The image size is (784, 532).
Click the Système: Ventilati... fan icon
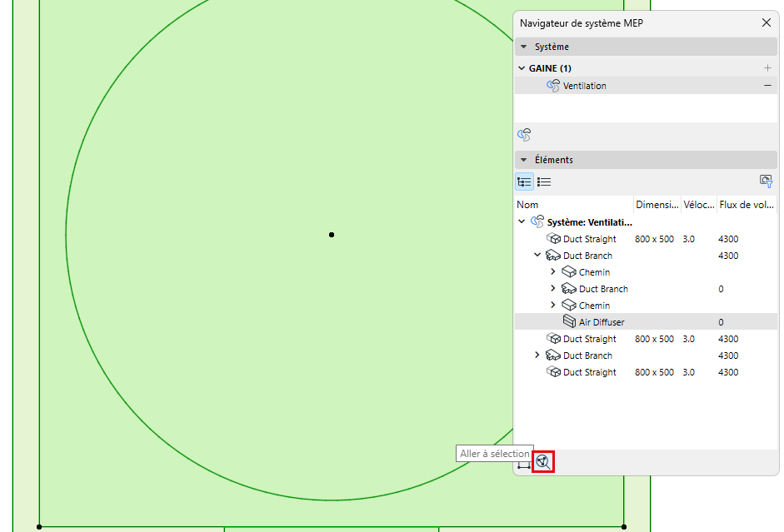pos(537,221)
